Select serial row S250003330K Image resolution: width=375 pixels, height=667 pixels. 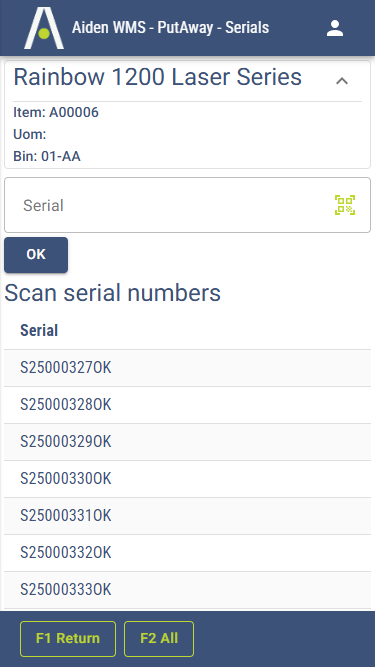pyautogui.click(x=188, y=590)
